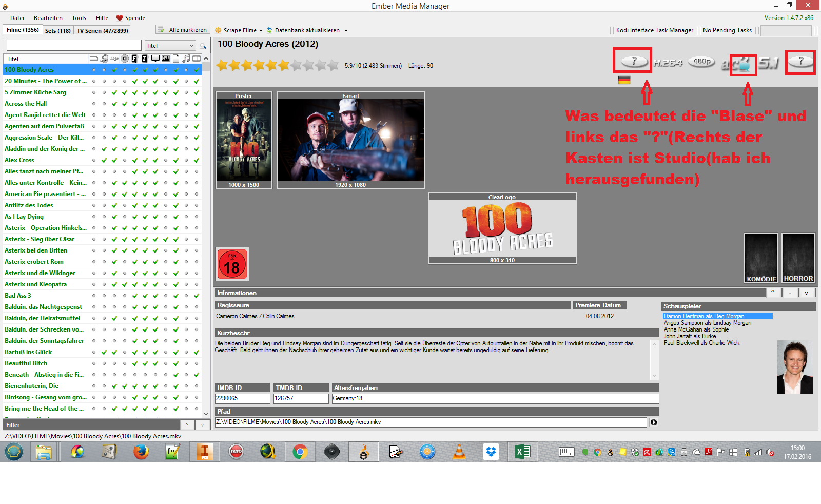821x504 pixels.
Task: Click the filmstrip Trailer column header icon
Action: tap(197, 59)
